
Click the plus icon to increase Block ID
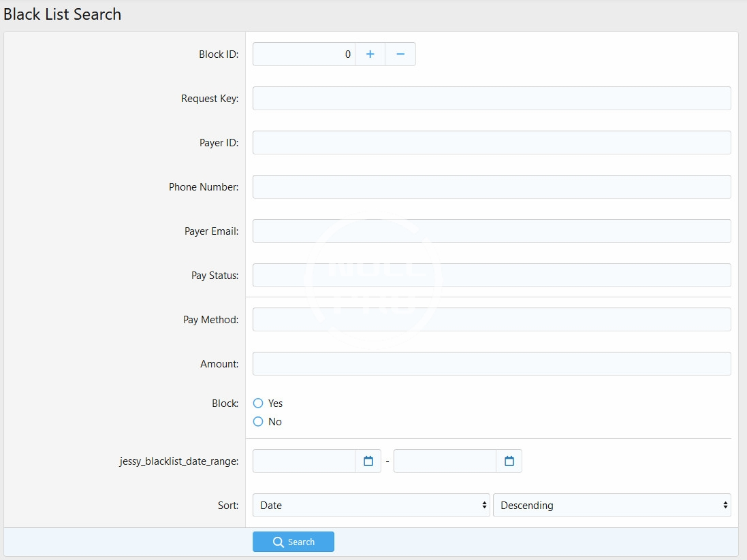click(370, 54)
